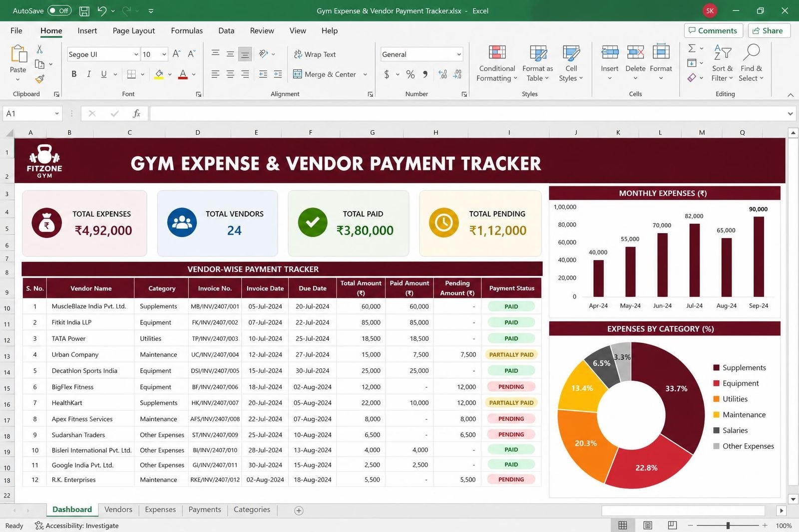The width and height of the screenshot is (799, 532).
Task: Toggle Underline formatting
Action: (x=104, y=74)
